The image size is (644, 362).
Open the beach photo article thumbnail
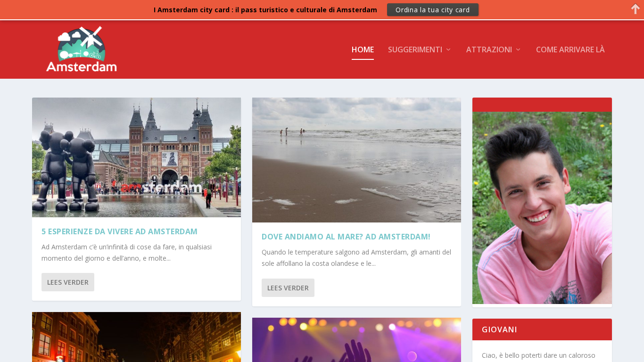356,160
